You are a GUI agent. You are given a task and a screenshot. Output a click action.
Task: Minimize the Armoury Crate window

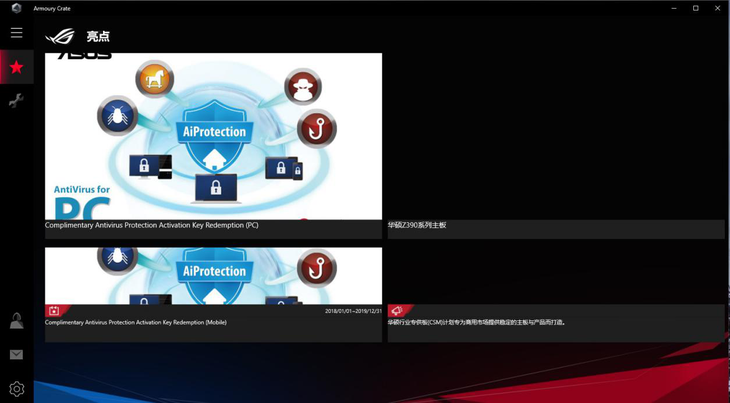point(674,8)
